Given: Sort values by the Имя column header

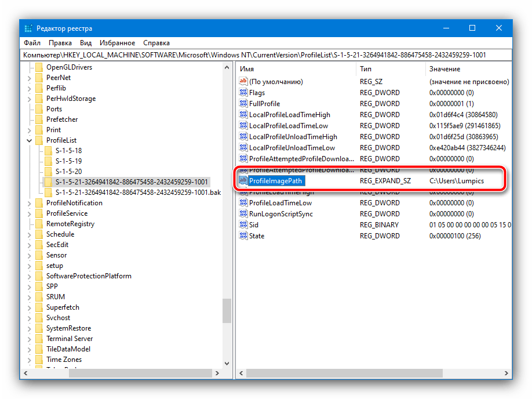Looking at the screenshot, I should (247, 69).
